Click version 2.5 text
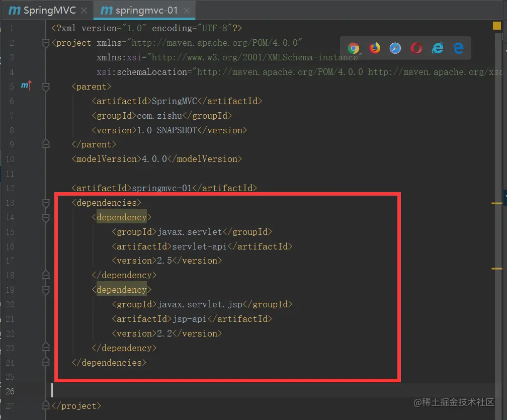507x420 pixels. coord(164,261)
